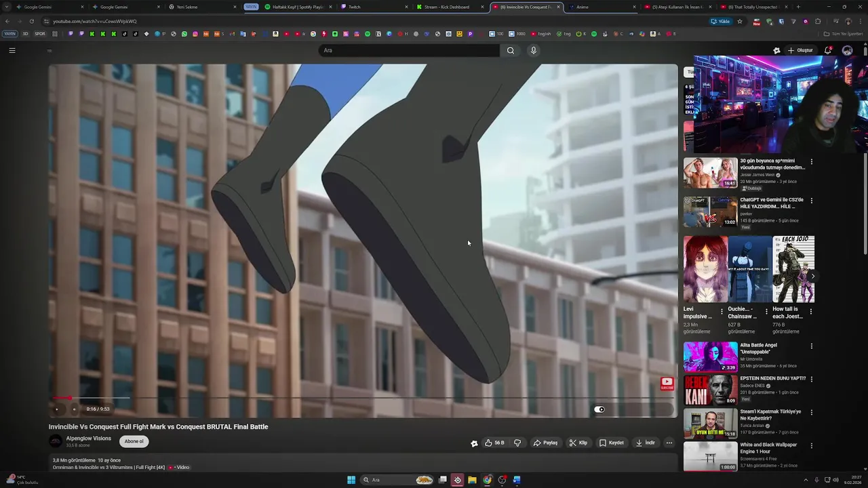Click the play/pause control in player
This screenshot has width=868, height=488.
pyautogui.click(x=57, y=409)
